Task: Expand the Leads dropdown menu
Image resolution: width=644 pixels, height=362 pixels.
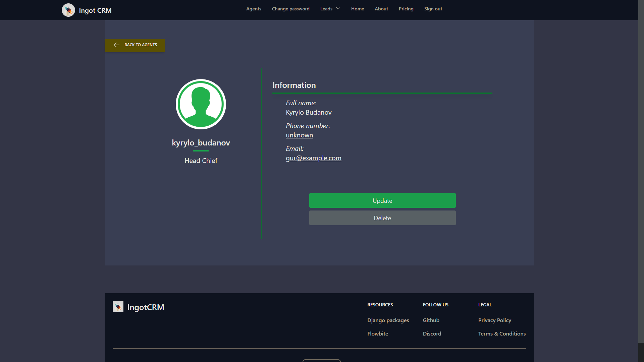Action: [330, 9]
